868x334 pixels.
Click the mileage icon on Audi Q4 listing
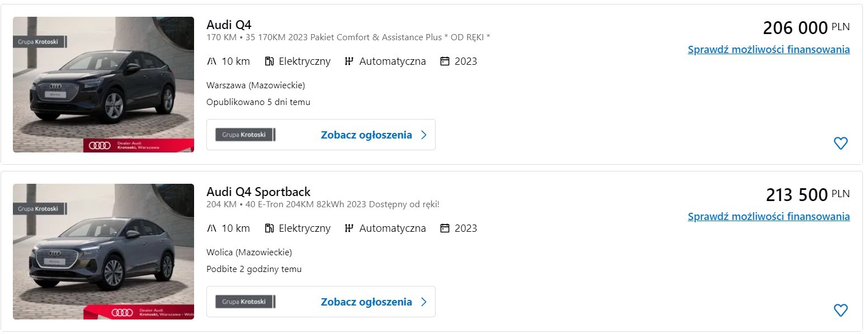click(x=214, y=61)
